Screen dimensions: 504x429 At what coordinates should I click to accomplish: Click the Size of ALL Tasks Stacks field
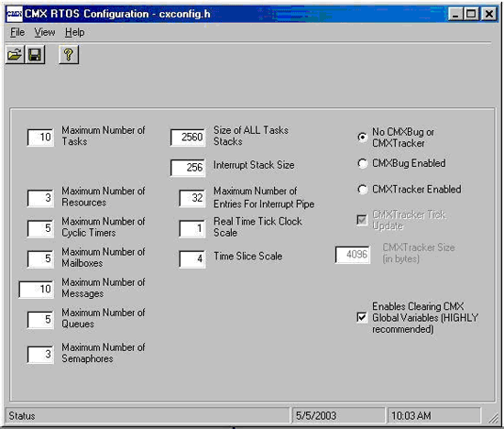pyautogui.click(x=188, y=137)
